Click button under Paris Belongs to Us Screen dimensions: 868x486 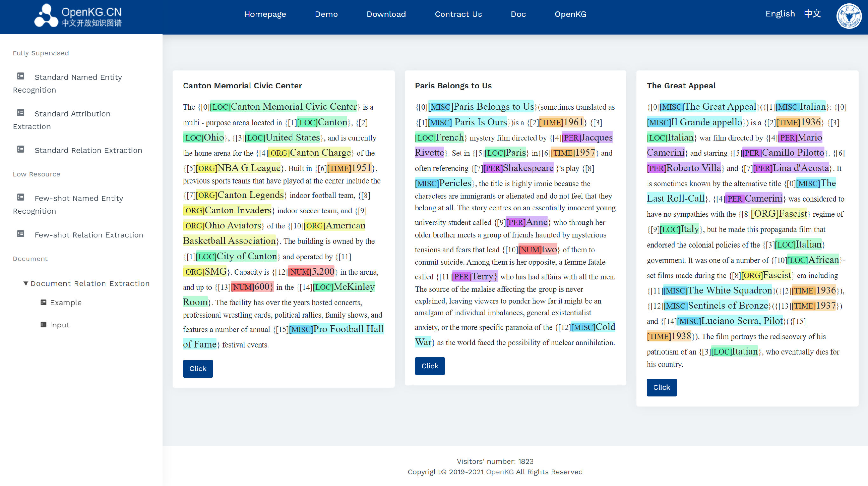coord(430,366)
